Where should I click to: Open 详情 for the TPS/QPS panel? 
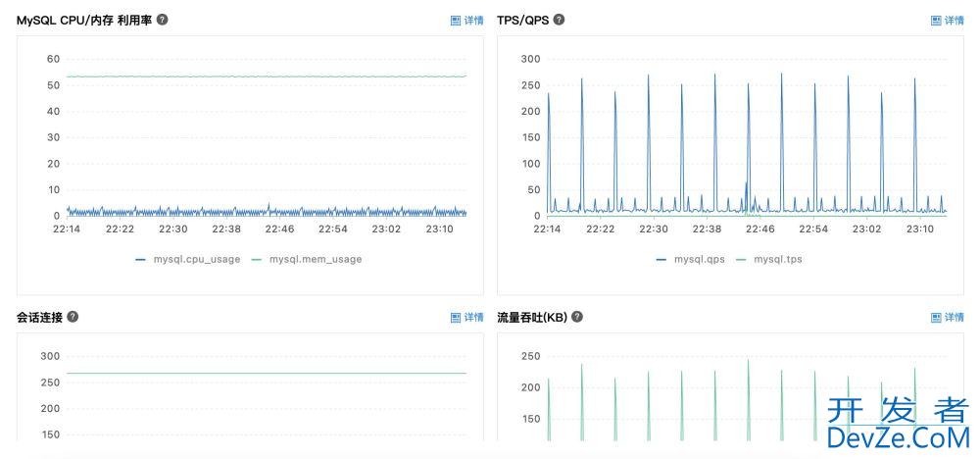click(947, 20)
